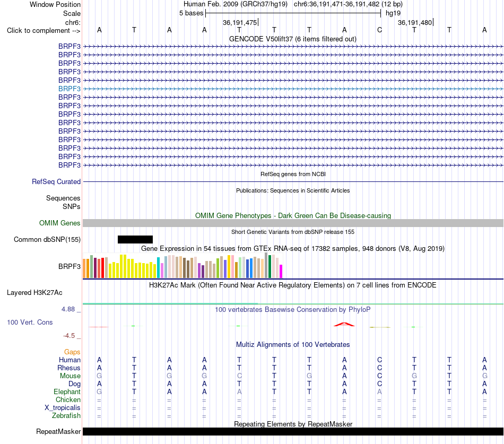Click the OMIM Genes track label

(59, 223)
